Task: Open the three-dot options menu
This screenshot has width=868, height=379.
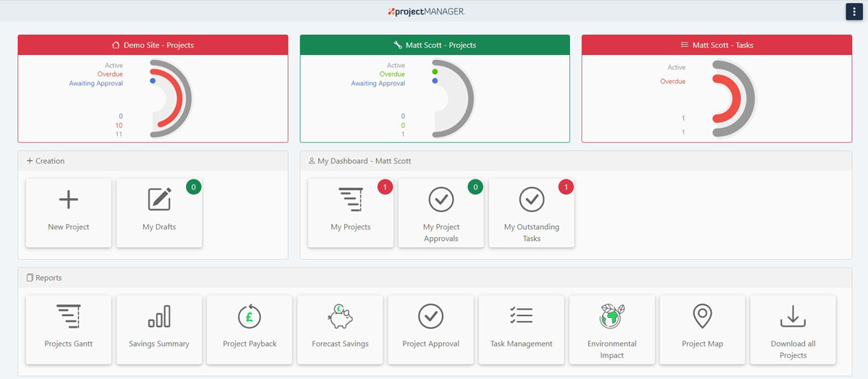Action: click(854, 12)
